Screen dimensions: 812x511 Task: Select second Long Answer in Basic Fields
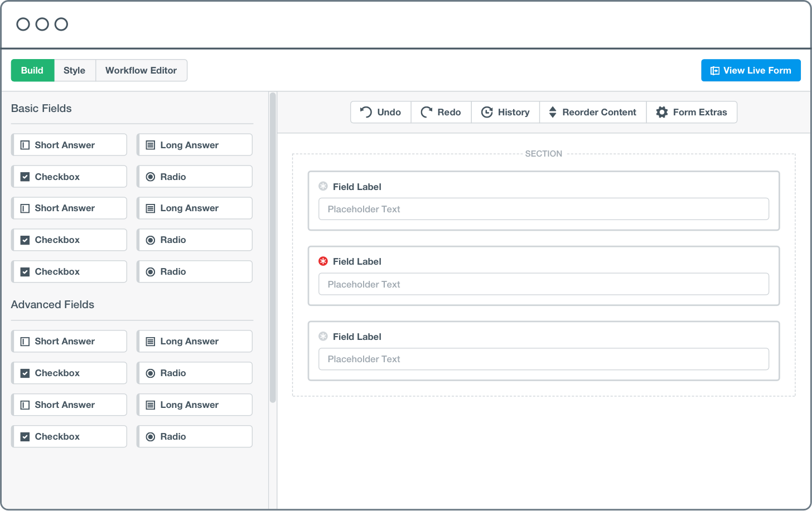pyautogui.click(x=195, y=208)
